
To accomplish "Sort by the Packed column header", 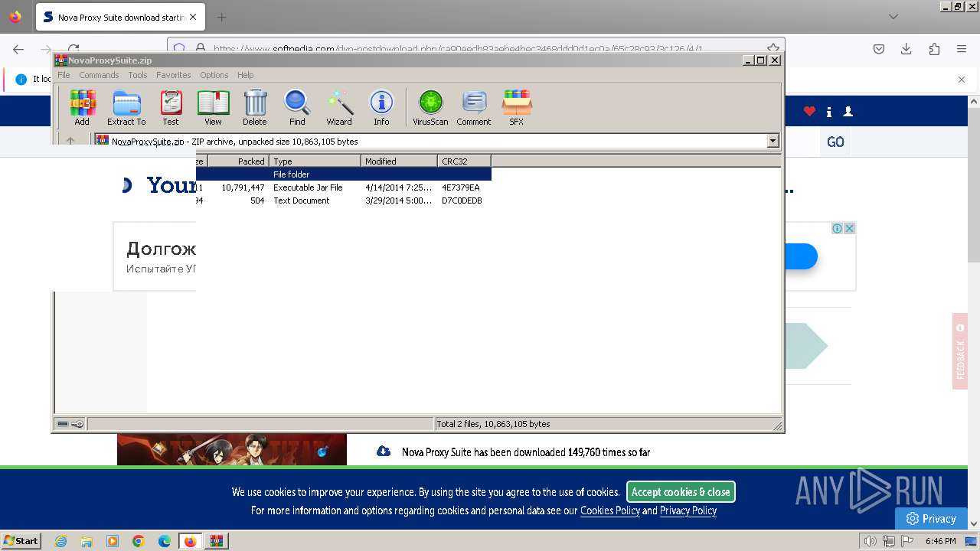I will (x=238, y=161).
